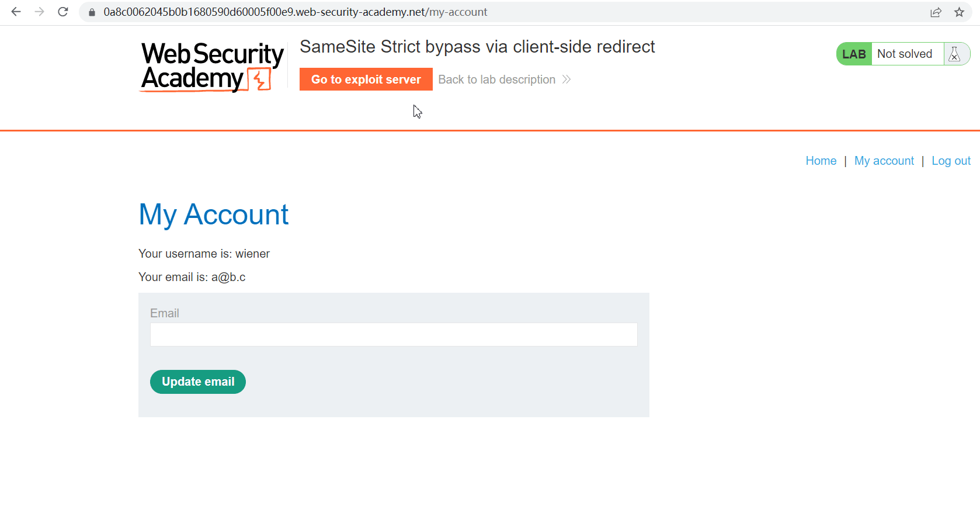Open the My account nav link
980x530 pixels.
(884, 161)
